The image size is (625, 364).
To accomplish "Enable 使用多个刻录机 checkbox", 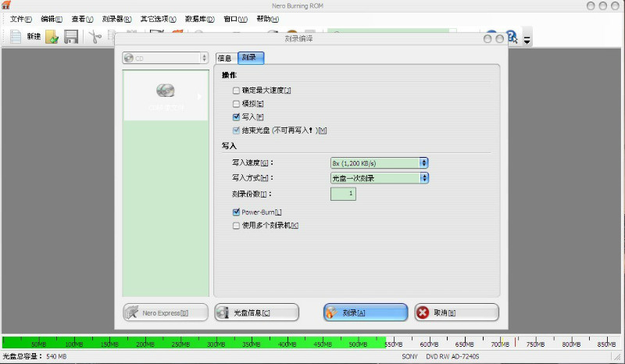I will click(x=236, y=226).
